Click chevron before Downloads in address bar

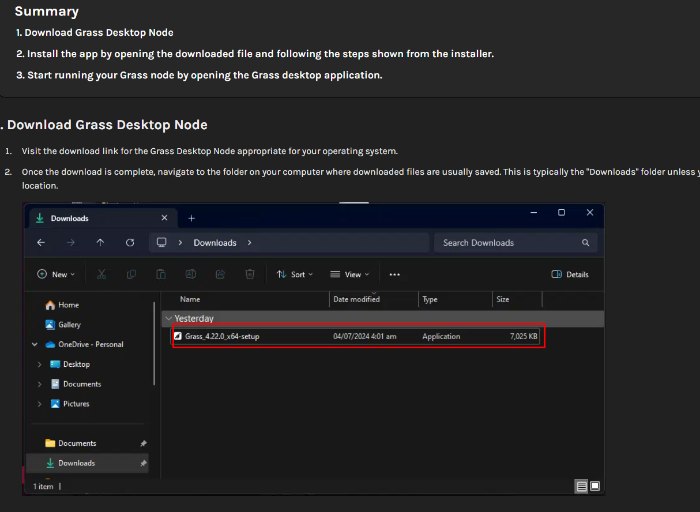tap(180, 242)
